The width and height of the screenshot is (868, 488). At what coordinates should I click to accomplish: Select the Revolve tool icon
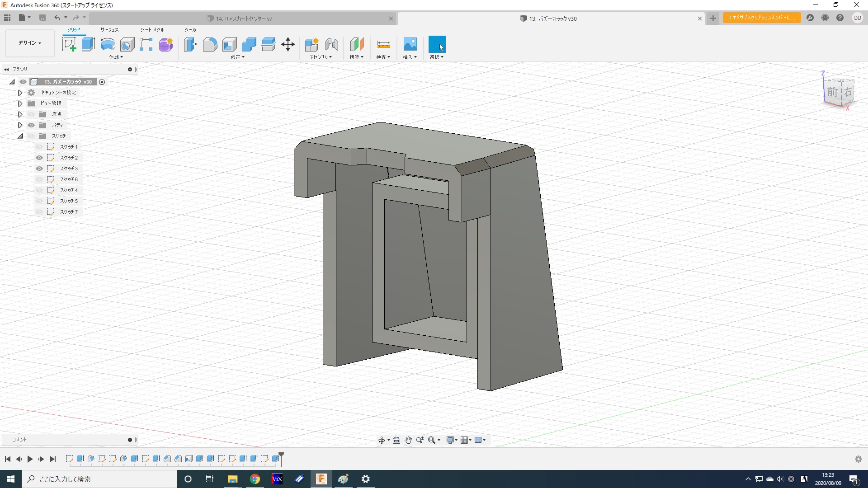point(108,44)
